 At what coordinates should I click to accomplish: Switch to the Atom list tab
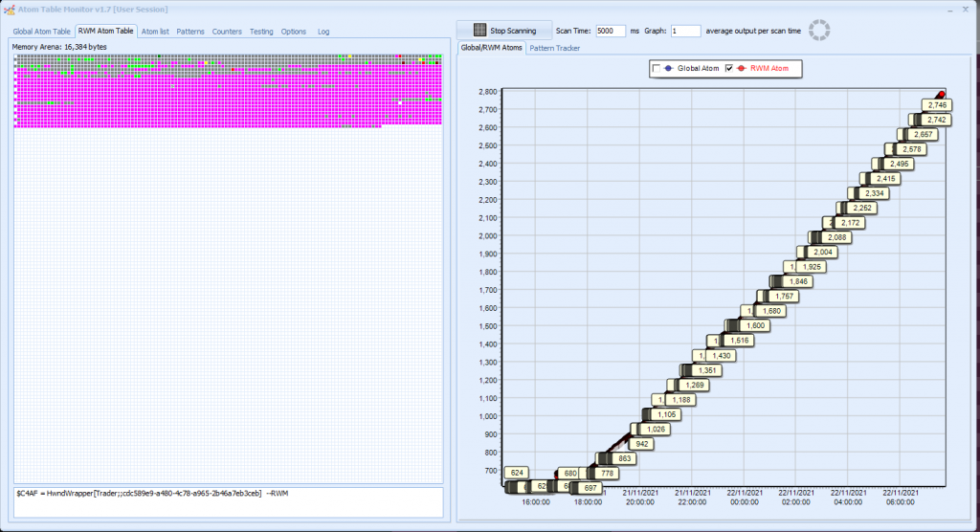155,32
